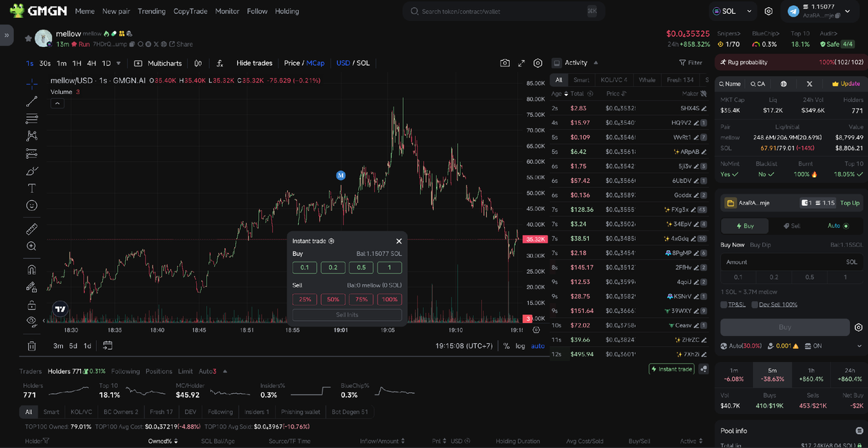Select the brush drawing tool
868x448 pixels.
(x=32, y=171)
